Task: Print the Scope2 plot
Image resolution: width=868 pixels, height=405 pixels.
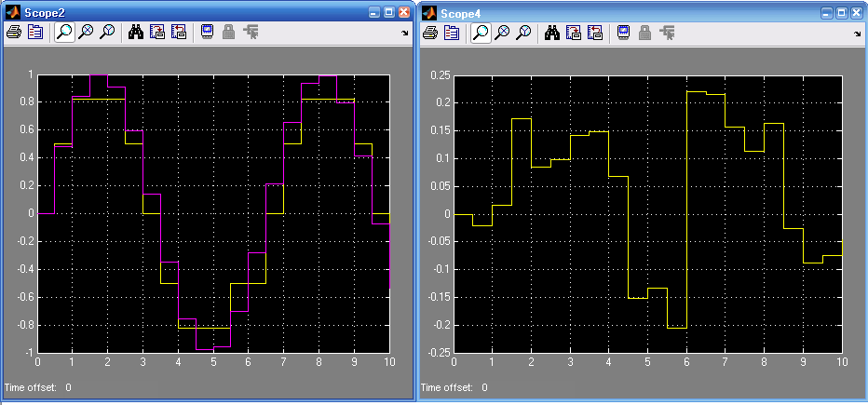Action: click(13, 33)
